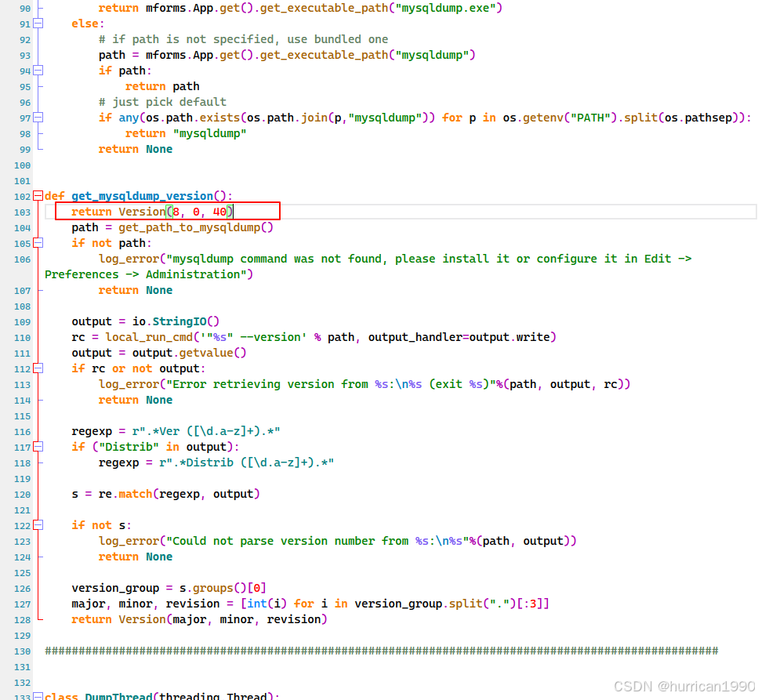Collapse the if path block at line 94
Image resolution: width=758 pixels, height=700 pixels.
[38, 71]
